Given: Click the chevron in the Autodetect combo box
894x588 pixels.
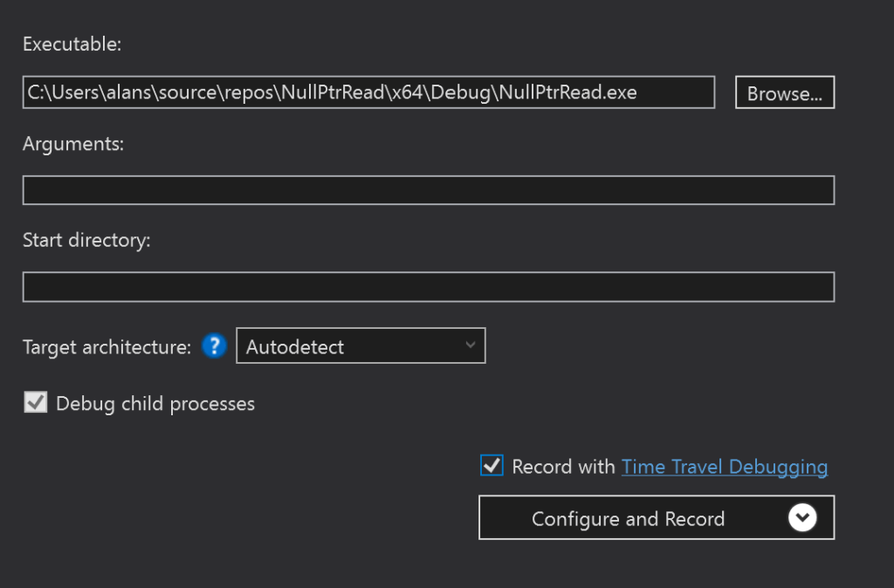Looking at the screenshot, I should pyautogui.click(x=471, y=345).
